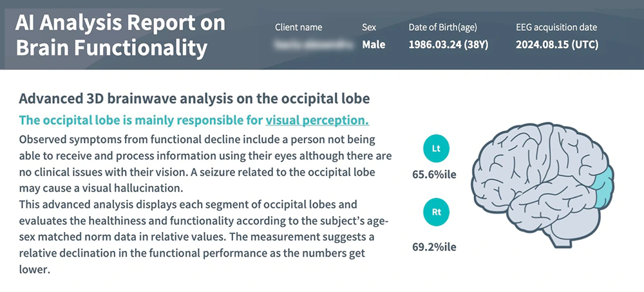Select the birth date 1986.03.24 (38Y)
Image resolution: width=644 pixels, height=292 pixels.
(x=451, y=45)
